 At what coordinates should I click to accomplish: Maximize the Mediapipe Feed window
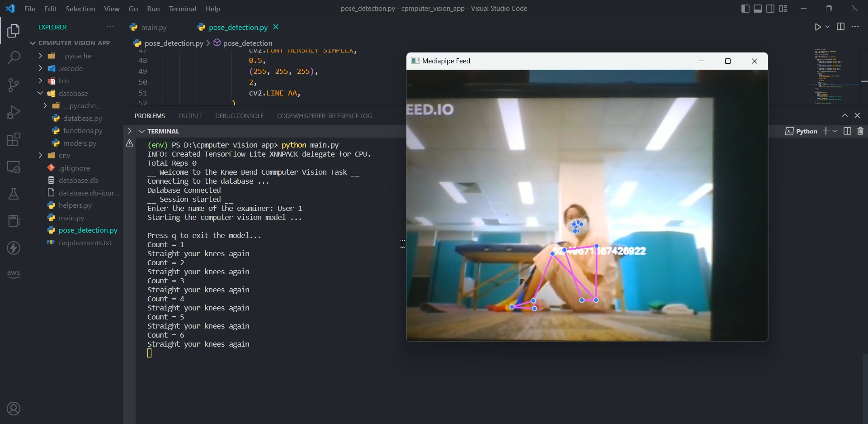click(x=727, y=61)
